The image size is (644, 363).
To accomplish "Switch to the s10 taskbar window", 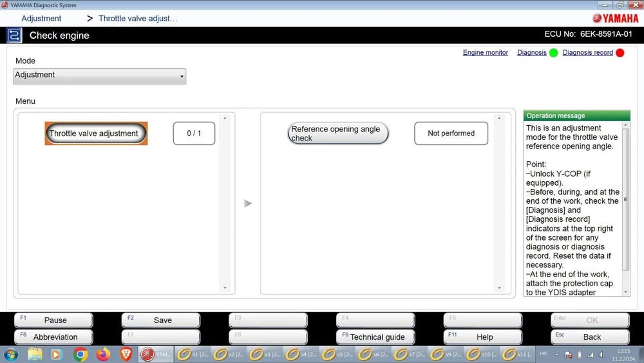I will click(482, 355).
